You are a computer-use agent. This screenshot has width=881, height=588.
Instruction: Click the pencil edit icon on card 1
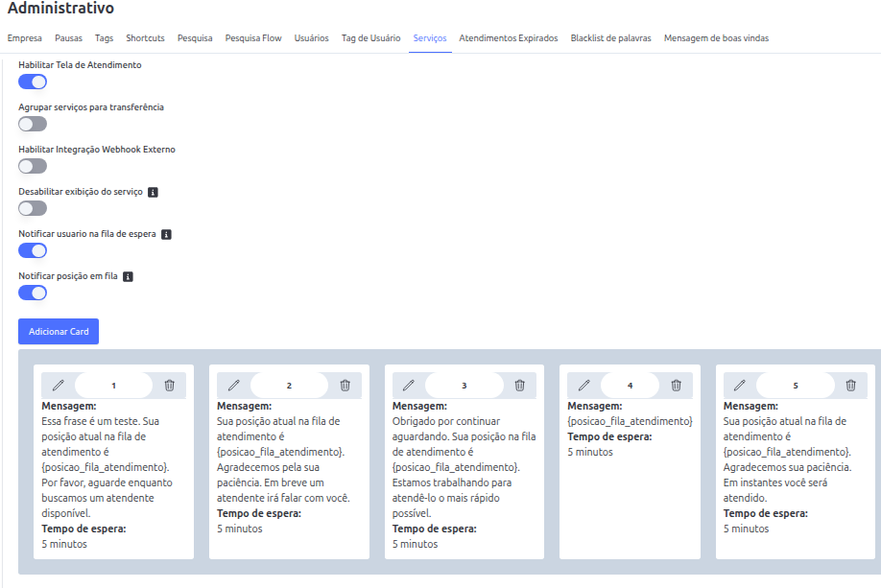(x=58, y=386)
